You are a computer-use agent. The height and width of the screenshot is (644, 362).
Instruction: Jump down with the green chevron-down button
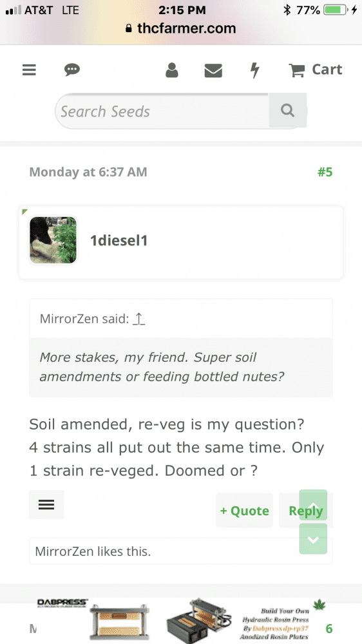[313, 539]
